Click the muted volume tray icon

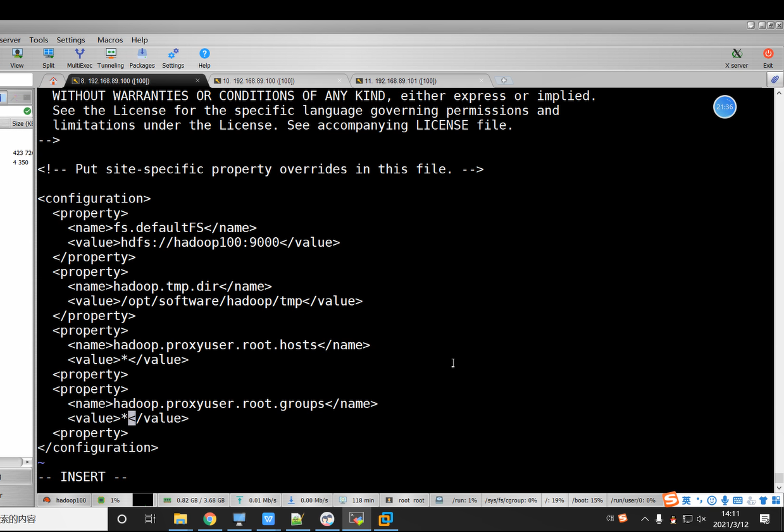pyautogui.click(x=701, y=519)
